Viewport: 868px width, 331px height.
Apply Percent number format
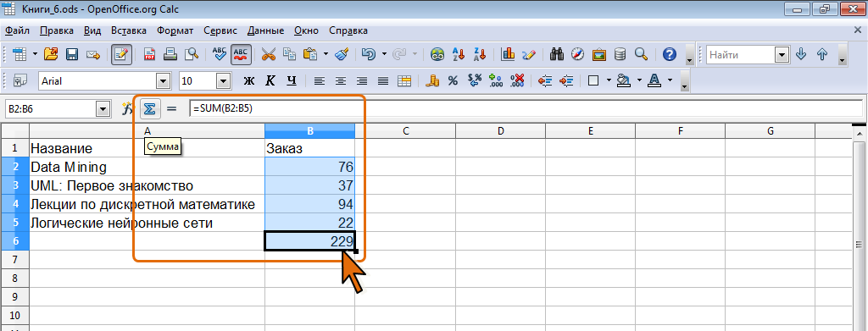click(x=453, y=80)
